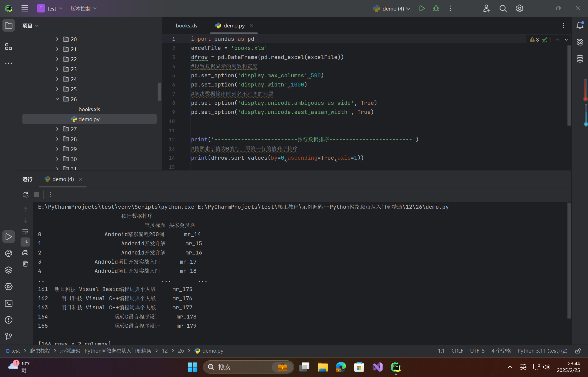Screen dimensions: 588x377
Task: Open Microsoft Edge from taskbar
Action: 341,367
